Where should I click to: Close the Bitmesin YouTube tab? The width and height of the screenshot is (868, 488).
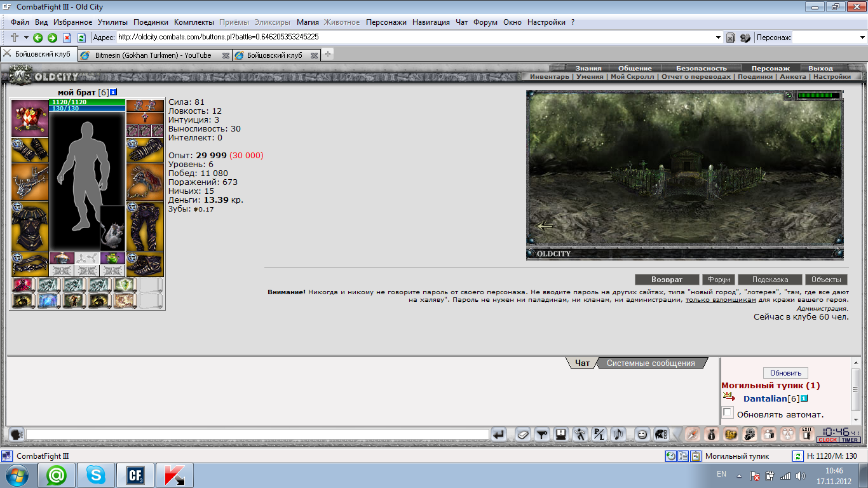click(225, 55)
